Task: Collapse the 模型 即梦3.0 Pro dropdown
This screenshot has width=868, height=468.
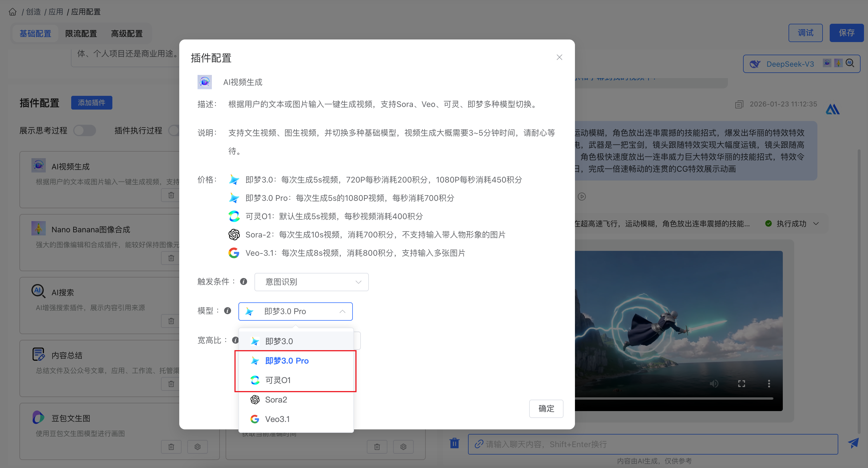Action: pos(295,311)
